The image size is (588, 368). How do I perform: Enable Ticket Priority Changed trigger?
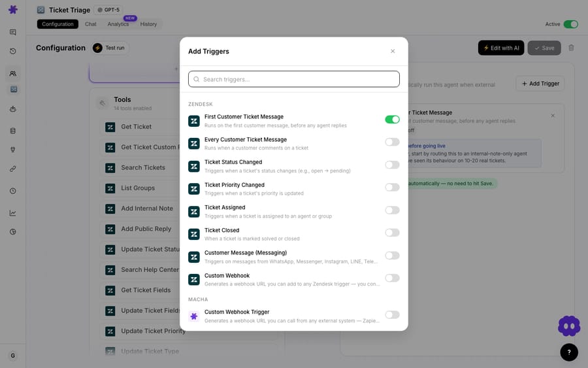point(392,187)
